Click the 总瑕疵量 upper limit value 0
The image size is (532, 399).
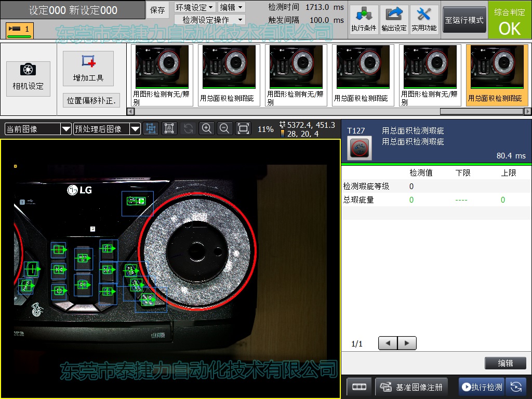pos(503,200)
